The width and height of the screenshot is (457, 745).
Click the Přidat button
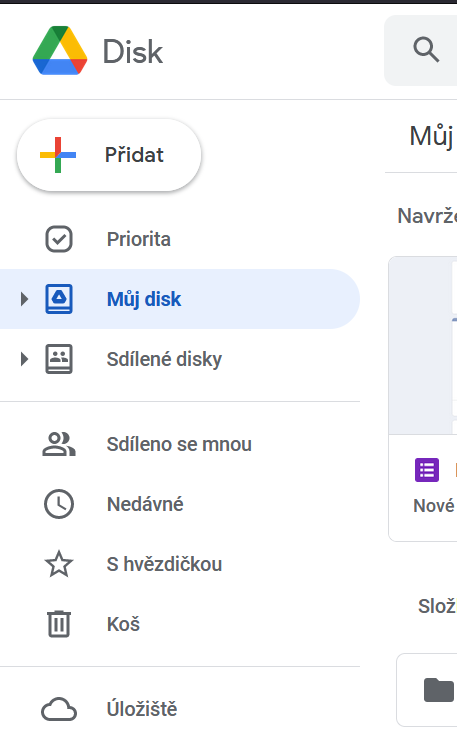click(x=109, y=155)
